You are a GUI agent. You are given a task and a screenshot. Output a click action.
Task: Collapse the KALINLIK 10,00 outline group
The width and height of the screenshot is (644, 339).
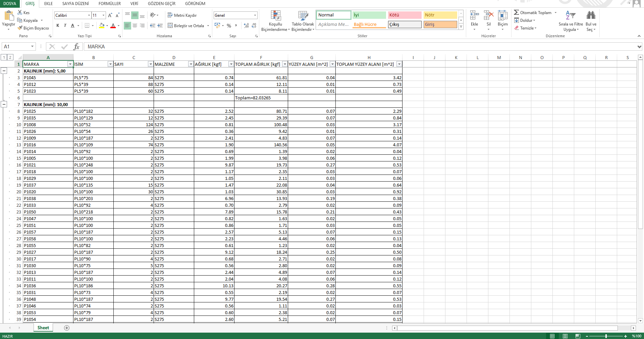tap(4, 104)
